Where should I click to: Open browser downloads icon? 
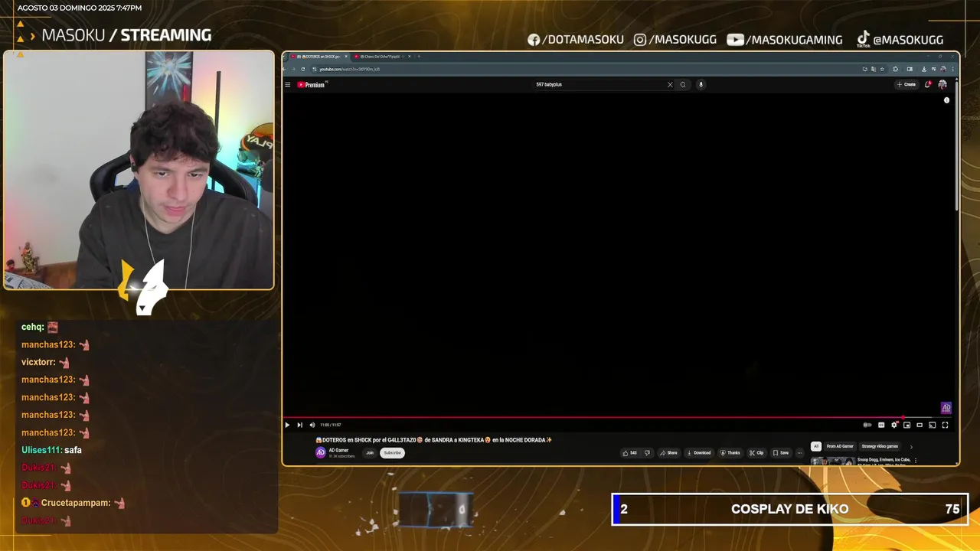[924, 69]
